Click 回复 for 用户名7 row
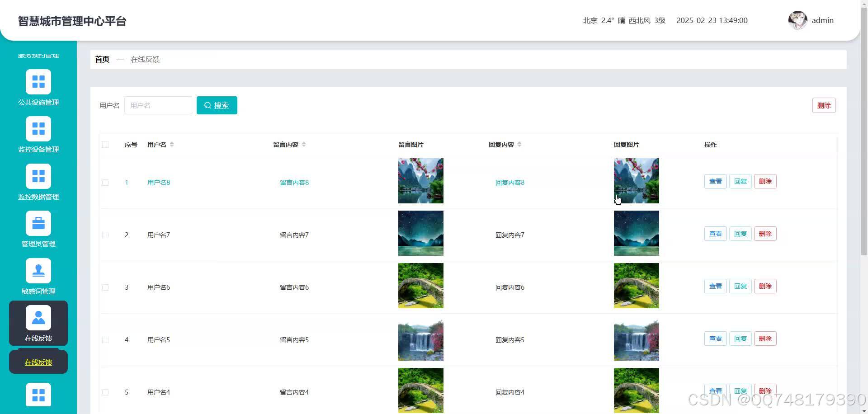 point(741,234)
